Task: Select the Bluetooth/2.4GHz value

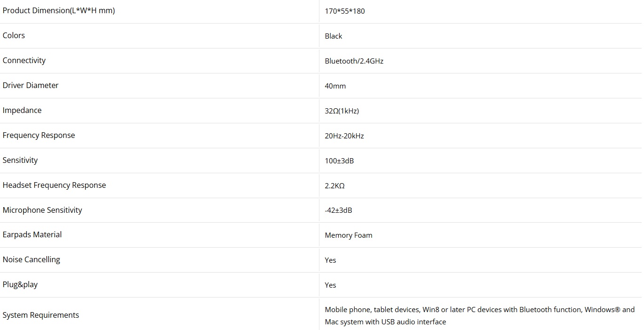Action: (354, 61)
